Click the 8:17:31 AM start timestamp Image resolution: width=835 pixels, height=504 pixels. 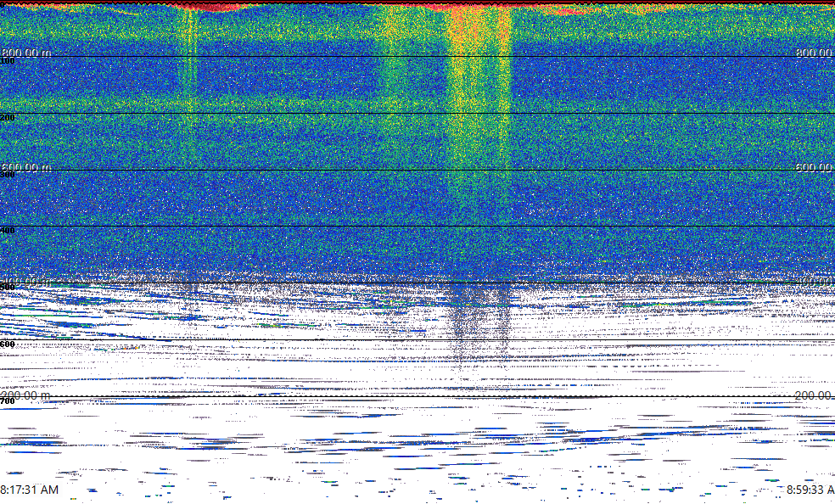[30, 489]
